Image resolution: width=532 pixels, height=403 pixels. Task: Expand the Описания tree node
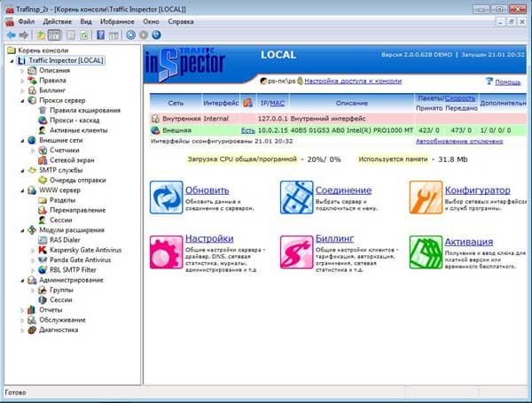[x=22, y=71]
